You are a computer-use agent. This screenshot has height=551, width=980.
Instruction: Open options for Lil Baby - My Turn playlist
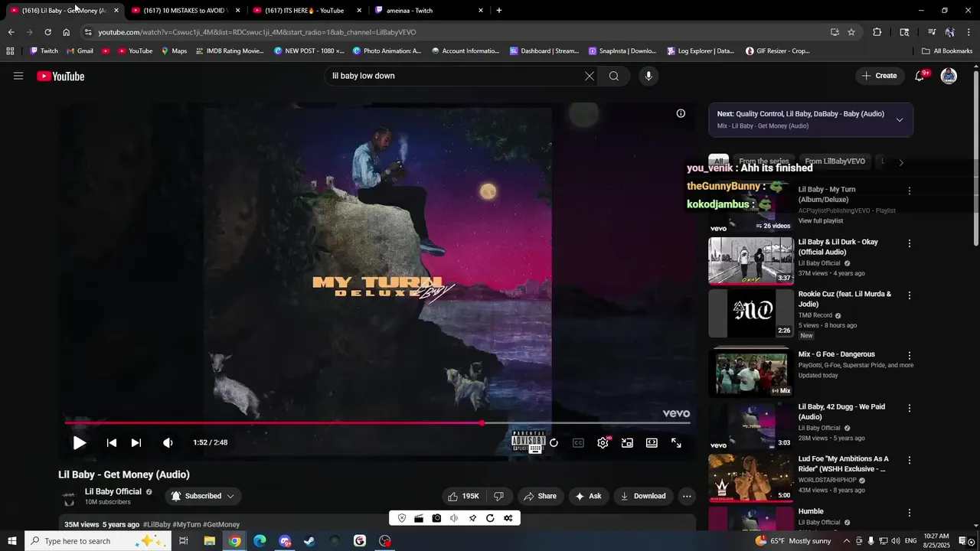pyautogui.click(x=910, y=191)
